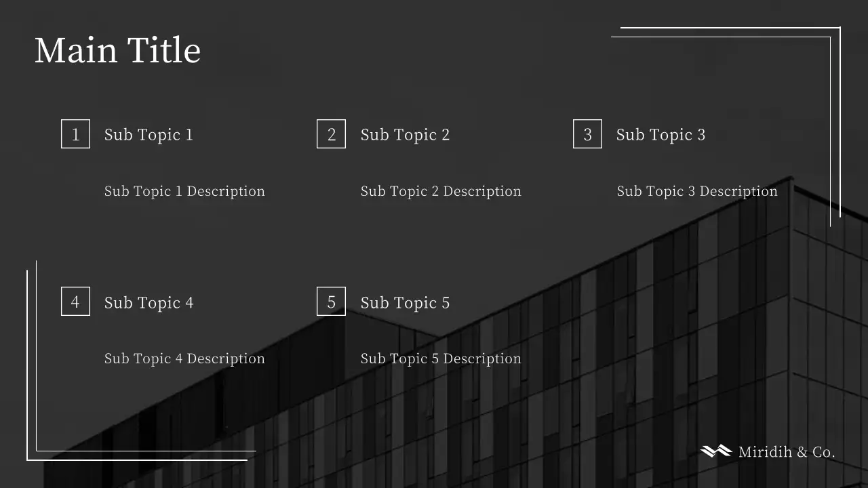Select the top-right corner frame decoration
The image size is (868, 488).
(840, 102)
